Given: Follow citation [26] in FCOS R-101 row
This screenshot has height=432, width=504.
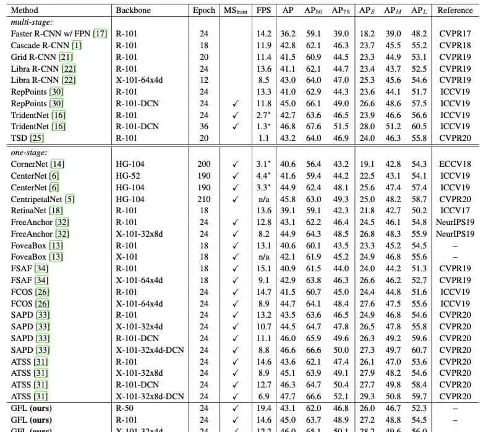Looking at the screenshot, I should (42, 292).
